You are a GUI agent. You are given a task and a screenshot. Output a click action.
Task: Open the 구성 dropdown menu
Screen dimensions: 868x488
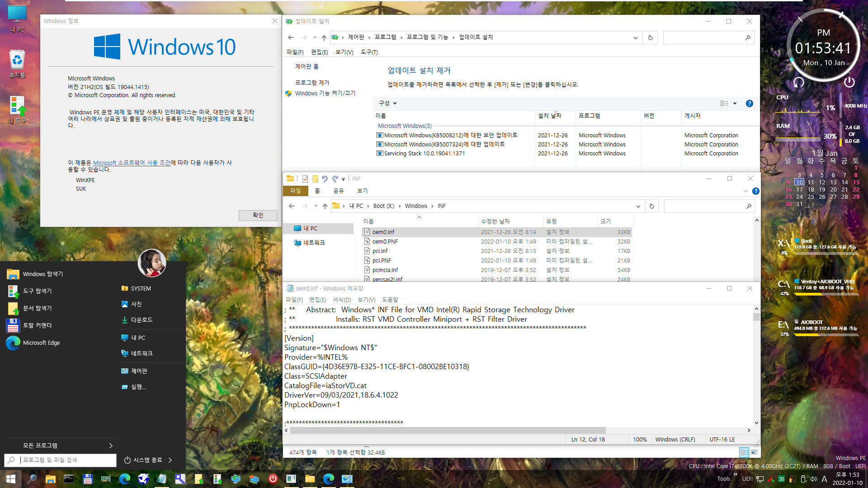click(x=388, y=103)
